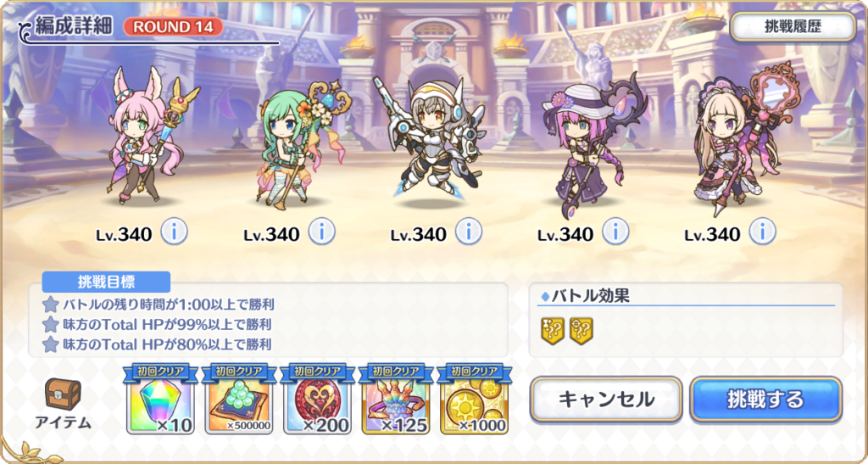868x464 pixels.
Task: Click the ROUND 14 label
Action: coord(173,27)
